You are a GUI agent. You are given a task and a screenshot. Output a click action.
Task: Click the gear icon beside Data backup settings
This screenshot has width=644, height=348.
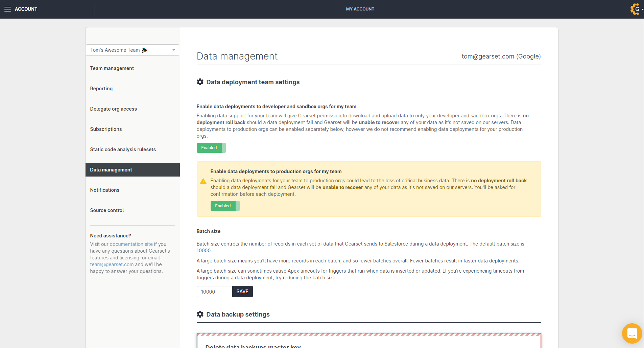tap(200, 314)
